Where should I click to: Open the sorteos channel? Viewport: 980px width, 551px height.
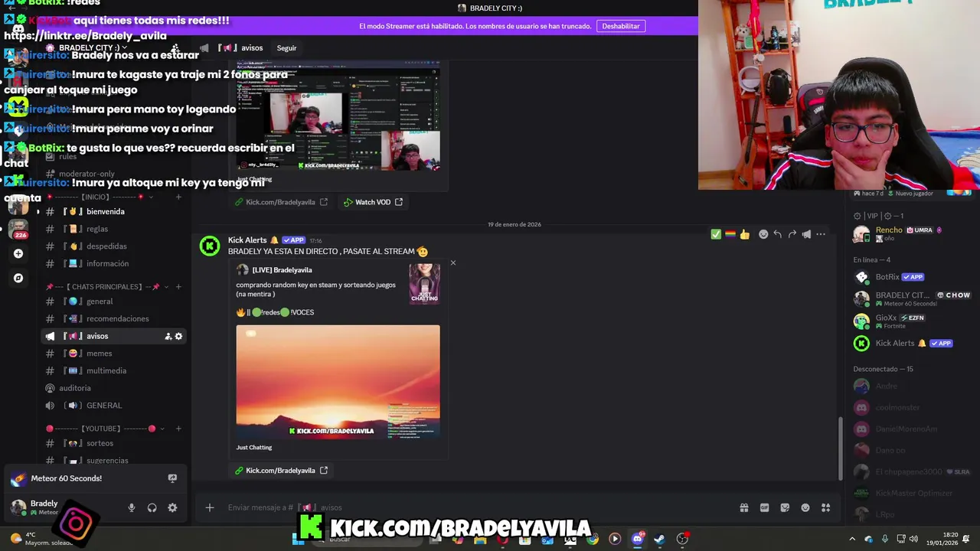[x=113, y=443]
